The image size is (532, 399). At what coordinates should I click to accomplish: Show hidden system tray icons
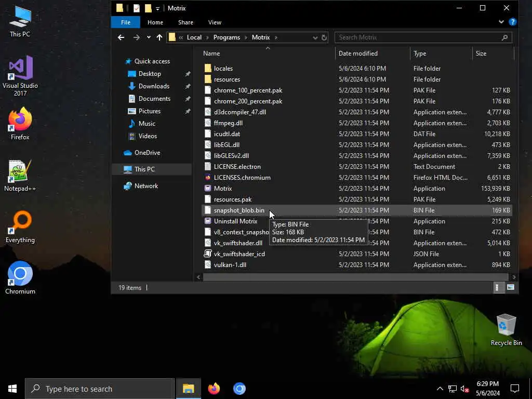click(440, 389)
